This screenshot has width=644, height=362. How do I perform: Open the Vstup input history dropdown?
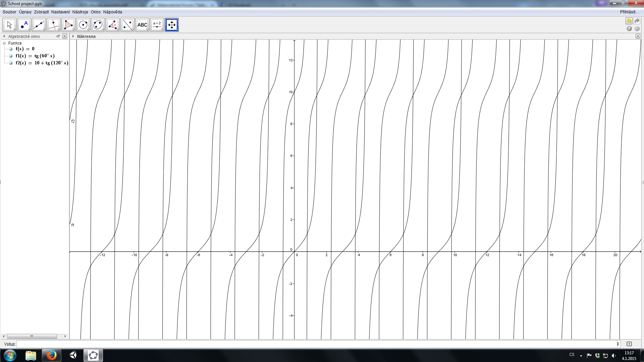click(618, 344)
